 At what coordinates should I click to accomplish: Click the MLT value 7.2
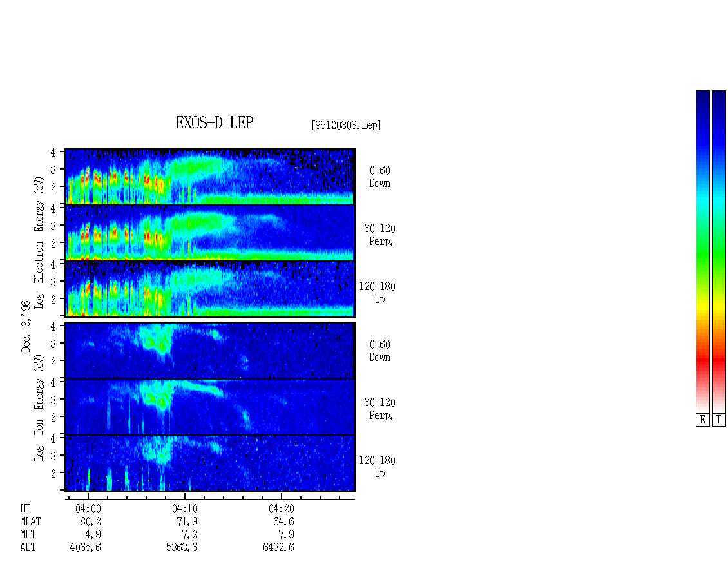(189, 535)
